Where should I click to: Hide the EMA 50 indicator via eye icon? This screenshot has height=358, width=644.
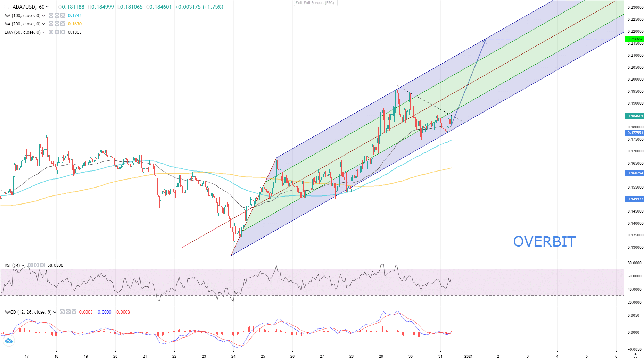click(x=51, y=32)
